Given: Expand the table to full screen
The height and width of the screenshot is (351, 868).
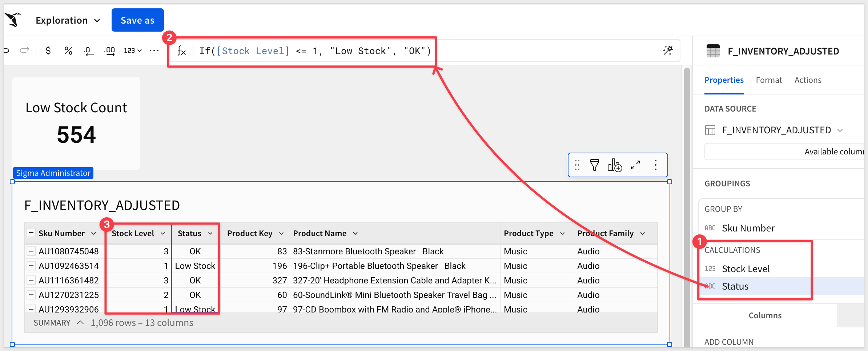Looking at the screenshot, I should (635, 165).
